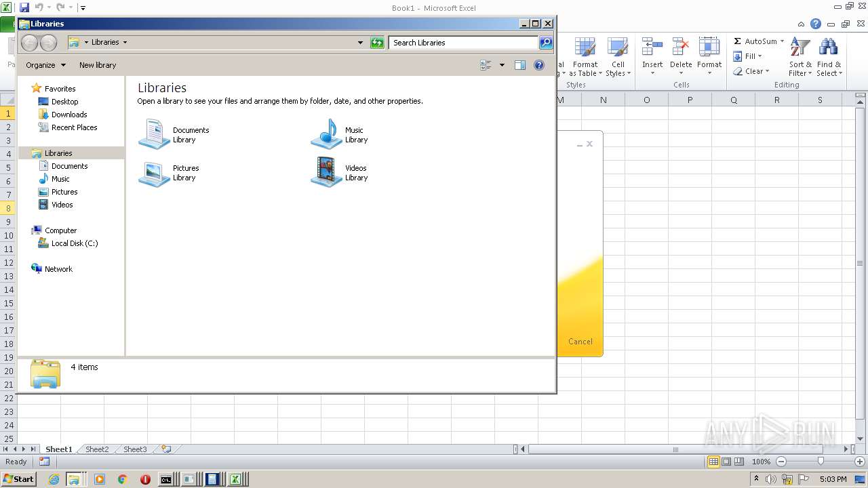The image size is (868, 488).
Task: Switch to Normal view in status bar
Action: click(x=713, y=462)
